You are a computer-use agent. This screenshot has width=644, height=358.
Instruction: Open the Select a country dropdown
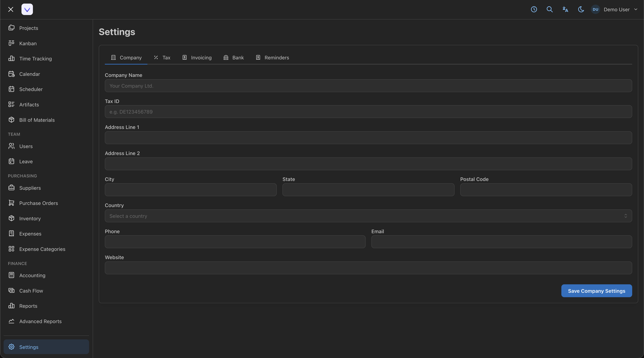pyautogui.click(x=368, y=216)
